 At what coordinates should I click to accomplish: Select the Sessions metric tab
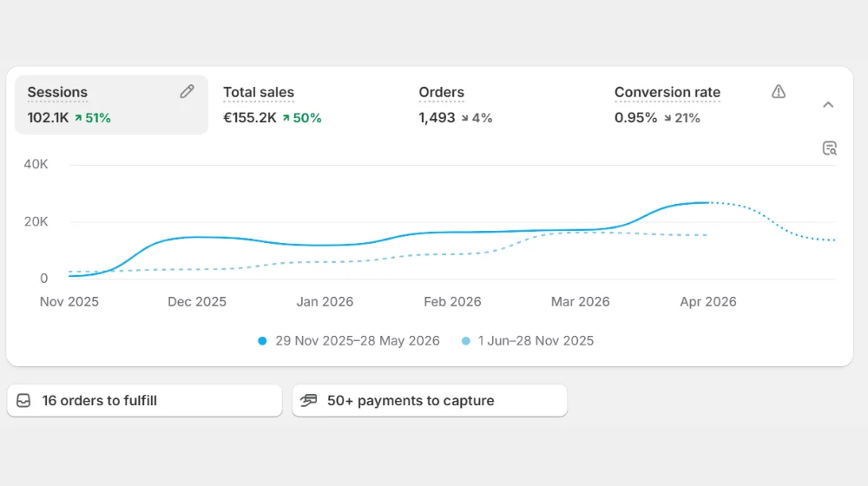pyautogui.click(x=111, y=105)
